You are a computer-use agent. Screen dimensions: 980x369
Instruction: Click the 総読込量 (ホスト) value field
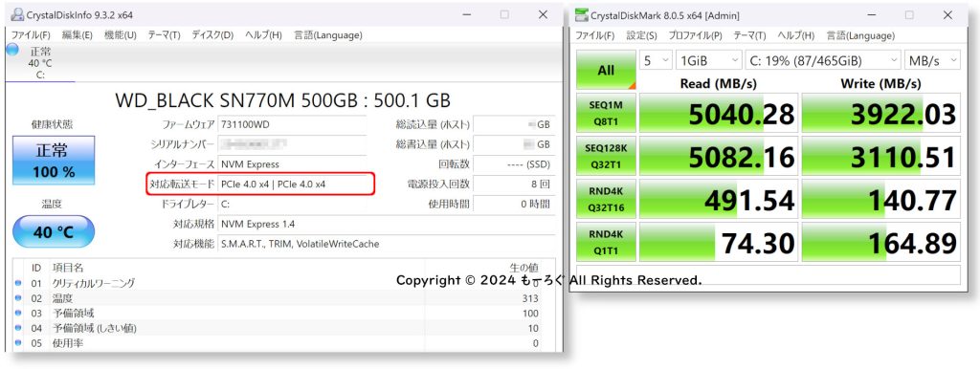(514, 124)
